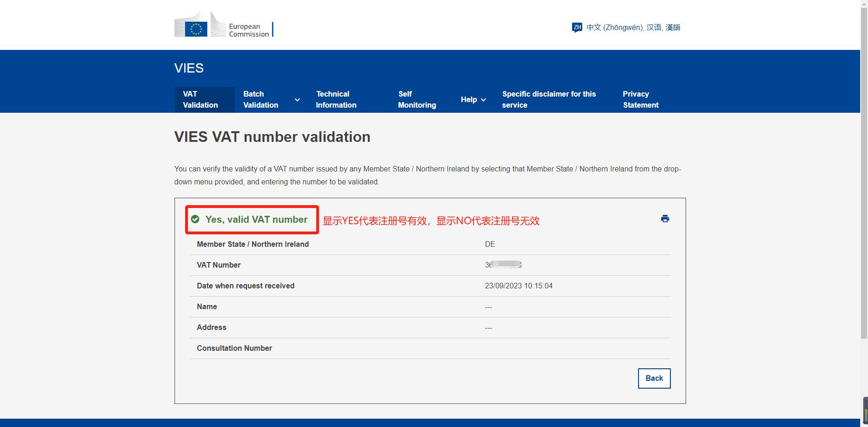Open Specific disclaimer for this service
Image resolution: width=868 pixels, height=427 pixels.
point(549,99)
